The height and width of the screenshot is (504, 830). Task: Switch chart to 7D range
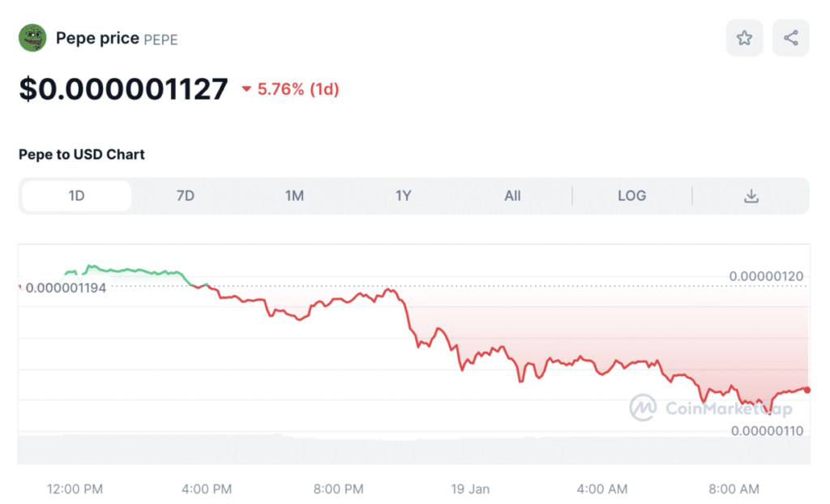click(186, 196)
